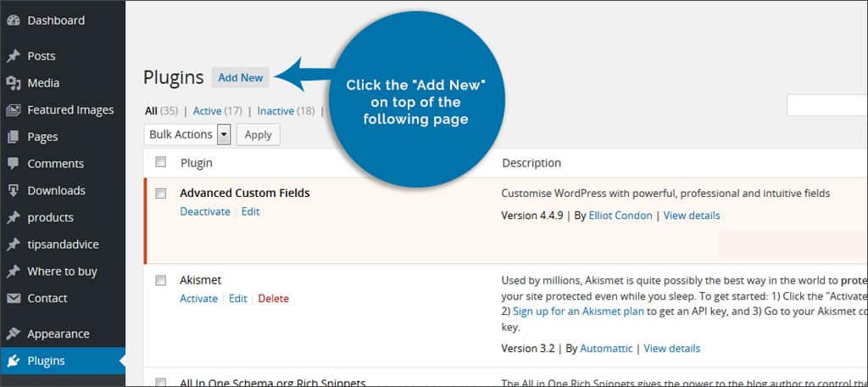The image size is (868, 387).
Task: Click the Dashboard gauge icon
Action: [14, 20]
